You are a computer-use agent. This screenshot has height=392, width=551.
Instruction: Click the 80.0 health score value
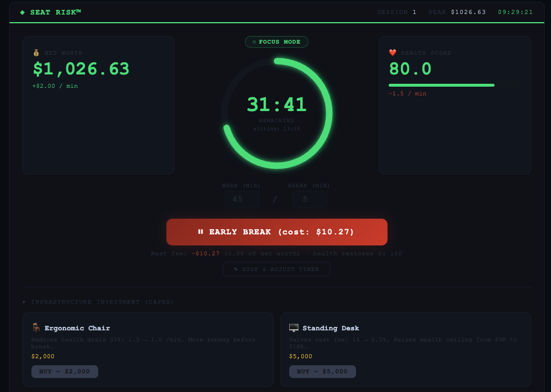(410, 69)
